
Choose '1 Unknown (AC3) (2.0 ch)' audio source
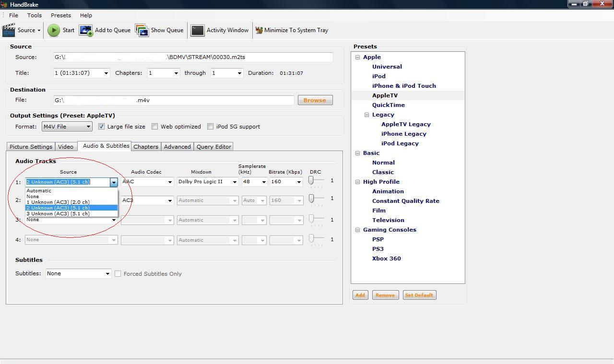pyautogui.click(x=71, y=202)
